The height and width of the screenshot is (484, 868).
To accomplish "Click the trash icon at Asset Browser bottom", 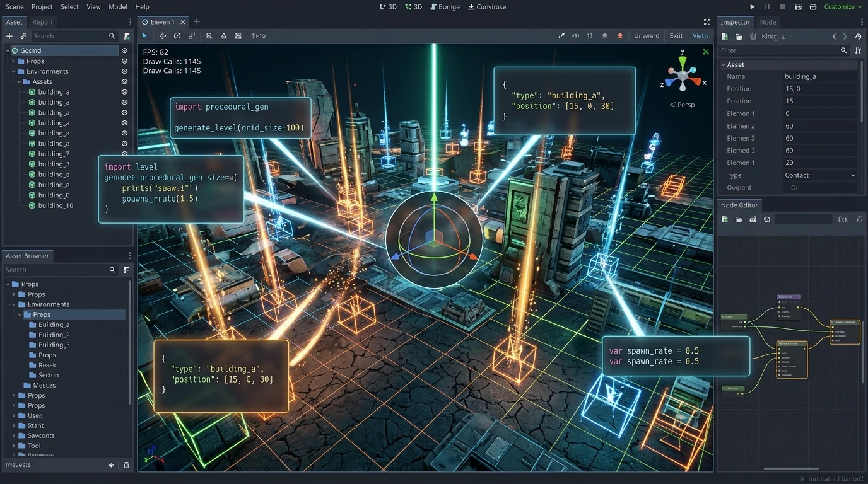I will [126, 465].
